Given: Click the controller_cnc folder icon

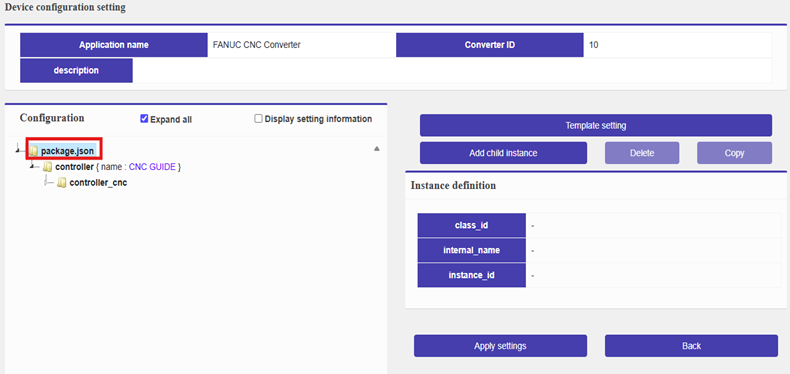Looking at the screenshot, I should click(61, 183).
